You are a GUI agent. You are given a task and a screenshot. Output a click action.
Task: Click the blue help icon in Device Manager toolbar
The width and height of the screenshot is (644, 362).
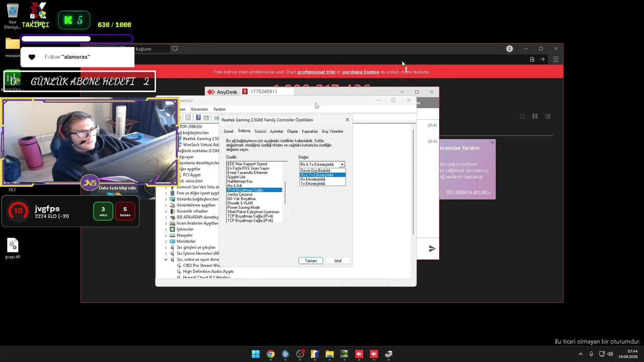tap(198, 118)
